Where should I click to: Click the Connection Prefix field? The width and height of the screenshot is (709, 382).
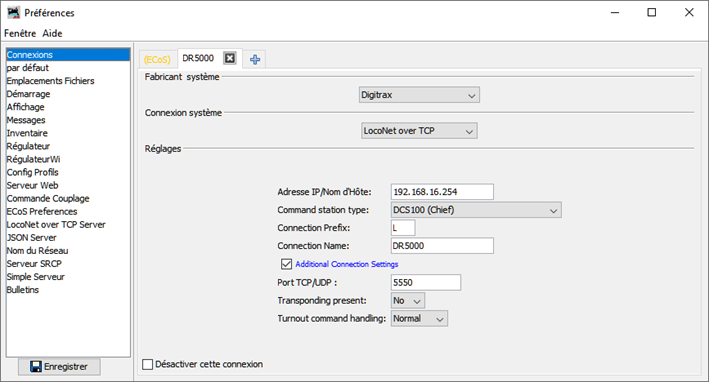click(403, 228)
